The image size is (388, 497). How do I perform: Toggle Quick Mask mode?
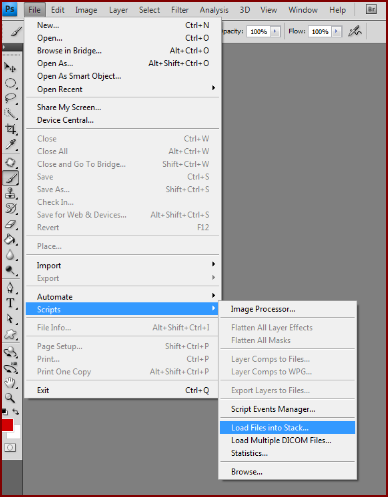click(10, 447)
